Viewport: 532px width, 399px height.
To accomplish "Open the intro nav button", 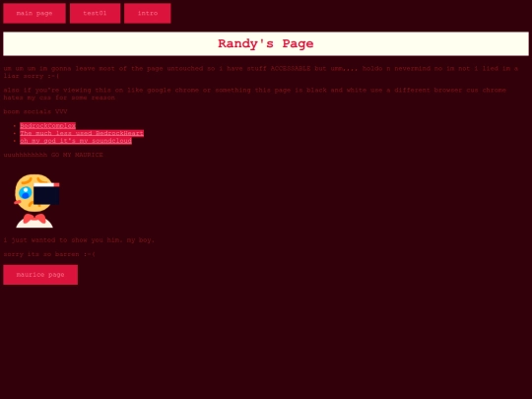I will [147, 13].
